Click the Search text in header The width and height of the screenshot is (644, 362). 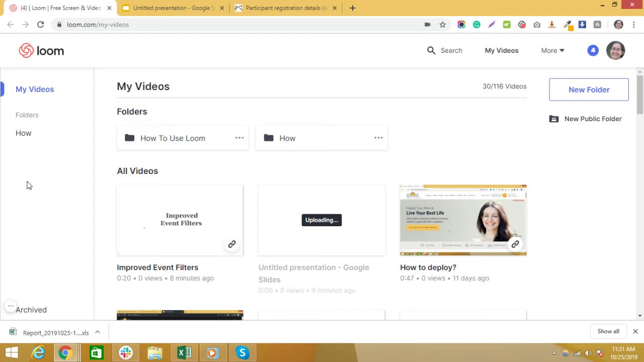(451, 50)
